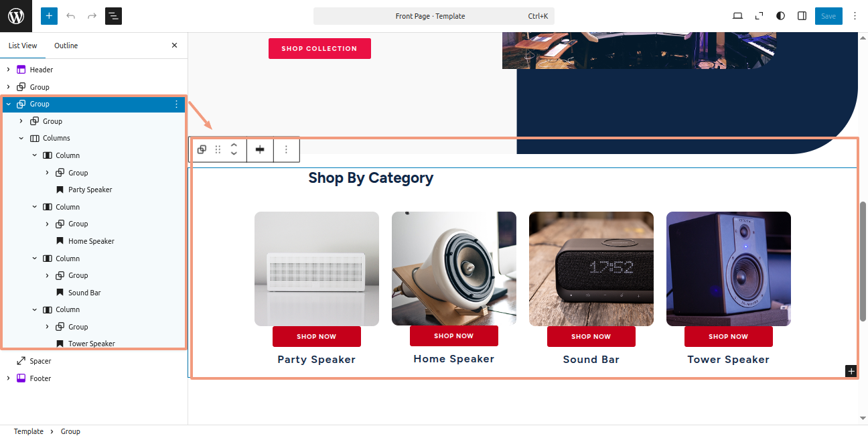Open the top bar options kebab menu
The height and width of the screenshot is (438, 868).
(855, 16)
